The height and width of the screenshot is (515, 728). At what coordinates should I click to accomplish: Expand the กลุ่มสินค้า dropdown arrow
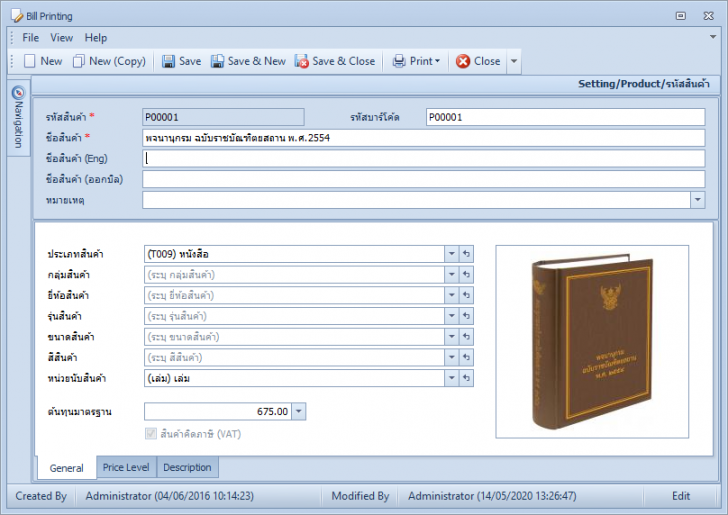pos(451,275)
